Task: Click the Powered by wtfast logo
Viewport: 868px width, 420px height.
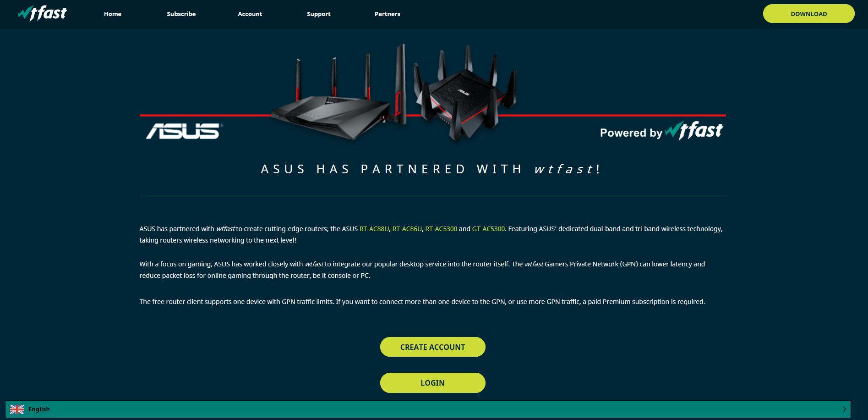Action: click(x=661, y=131)
